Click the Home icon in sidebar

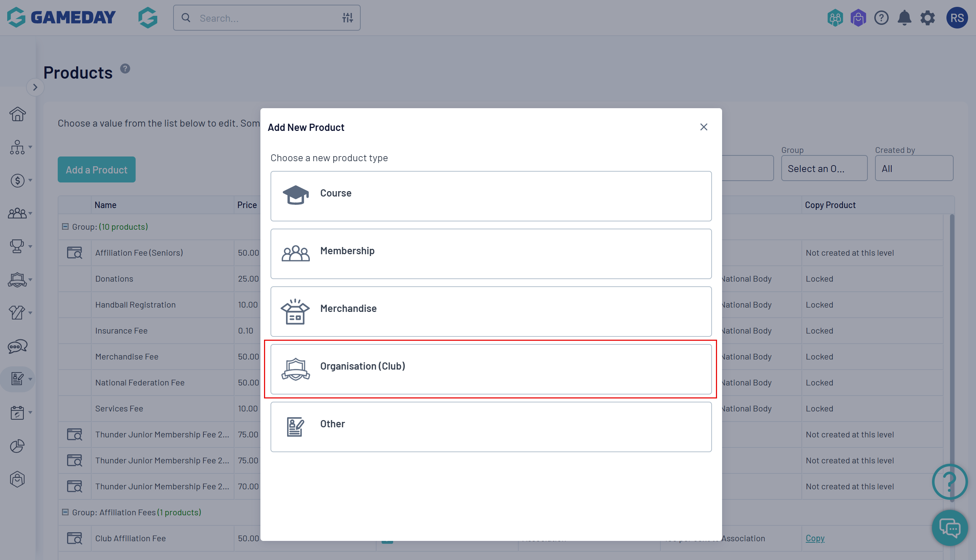pos(17,114)
